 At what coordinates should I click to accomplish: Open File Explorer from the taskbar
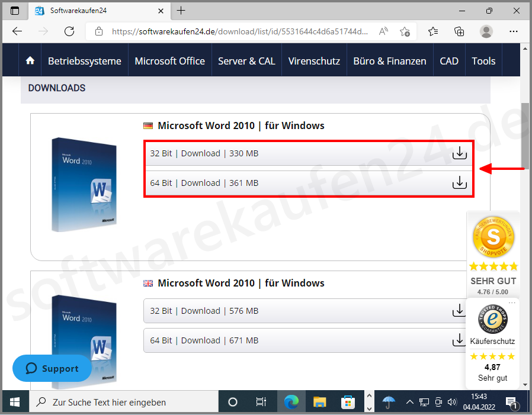319,402
